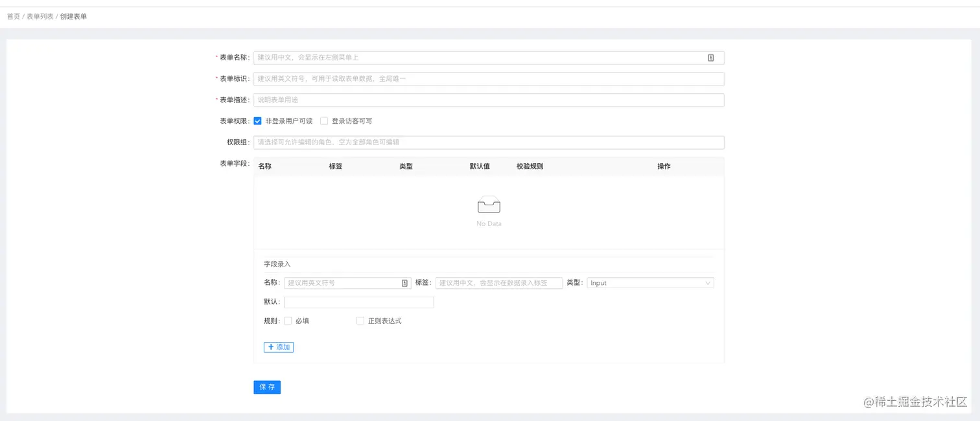
Task: Click the 默认值 column header
Action: coord(480,166)
